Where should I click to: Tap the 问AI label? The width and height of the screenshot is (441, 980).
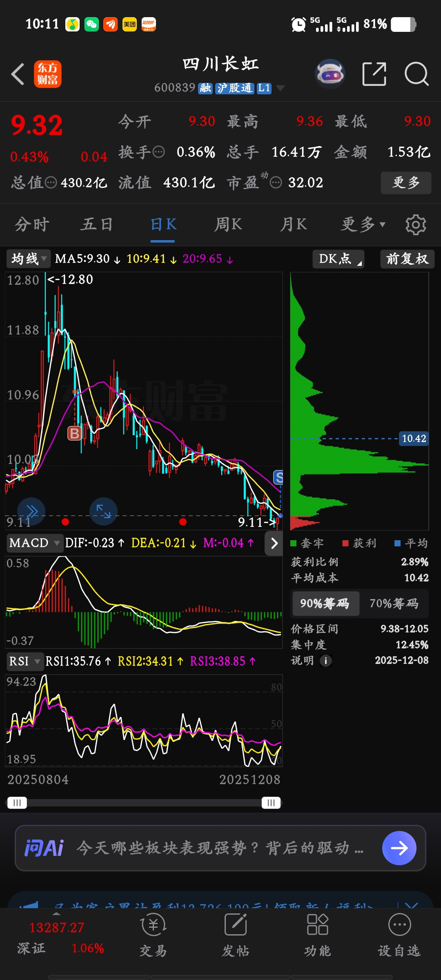pyautogui.click(x=44, y=848)
